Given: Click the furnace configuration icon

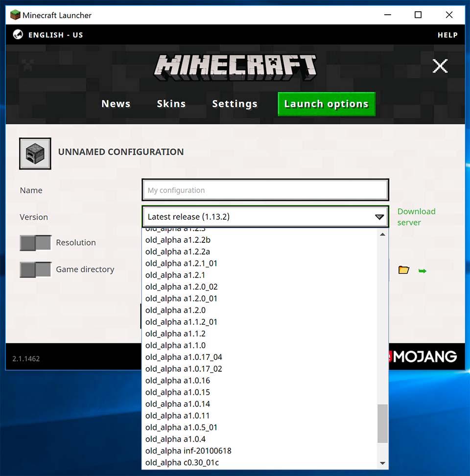Looking at the screenshot, I should (34, 153).
